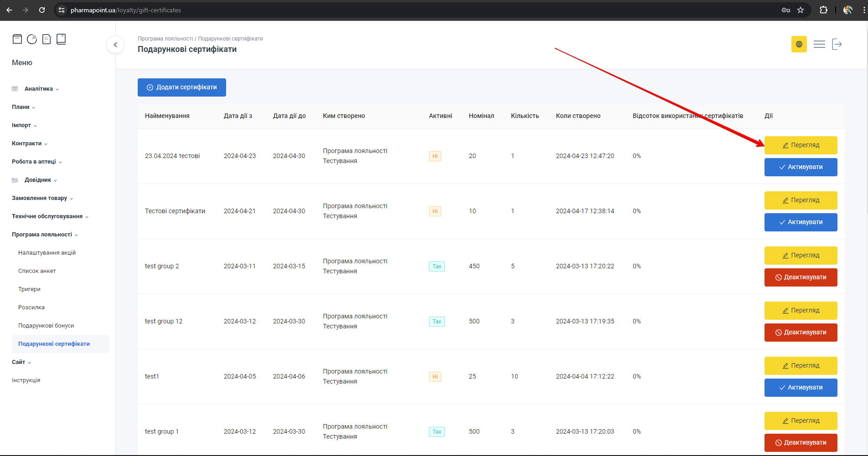Collapse the Програма лояльності section
Screen dimensions: 868x456
(x=42, y=235)
